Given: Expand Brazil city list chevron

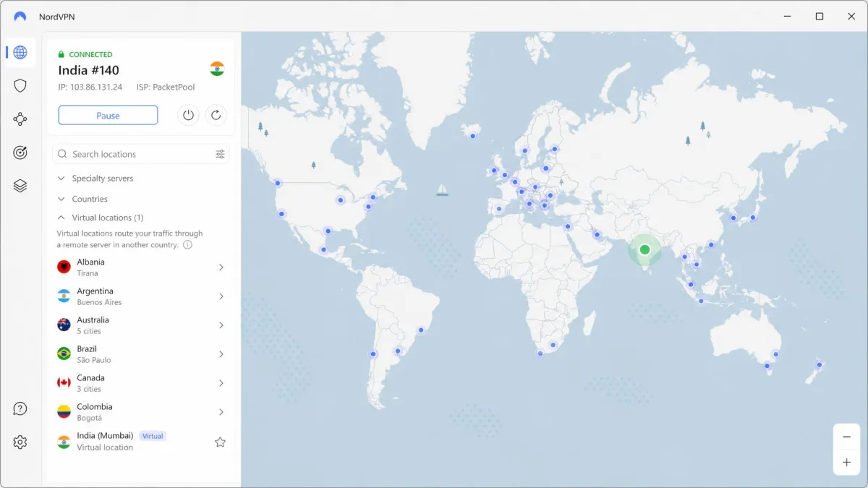Looking at the screenshot, I should coord(221,354).
